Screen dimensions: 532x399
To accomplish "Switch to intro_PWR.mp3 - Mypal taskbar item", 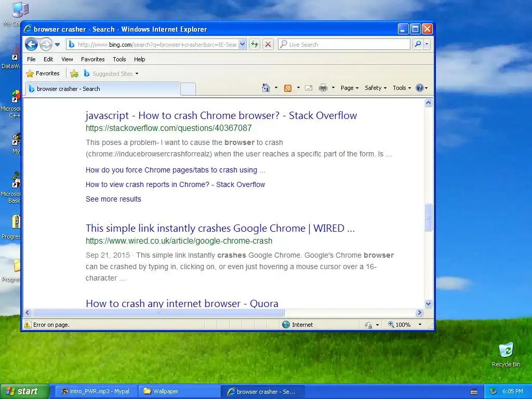I will click(x=95, y=391).
